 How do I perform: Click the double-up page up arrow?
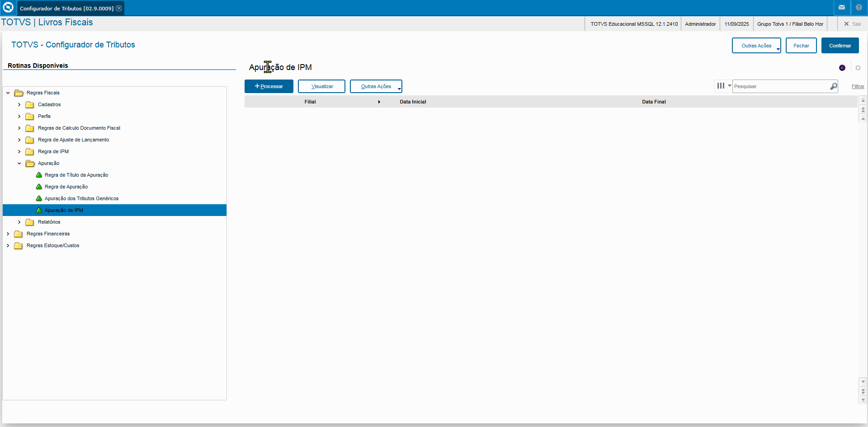click(x=863, y=110)
